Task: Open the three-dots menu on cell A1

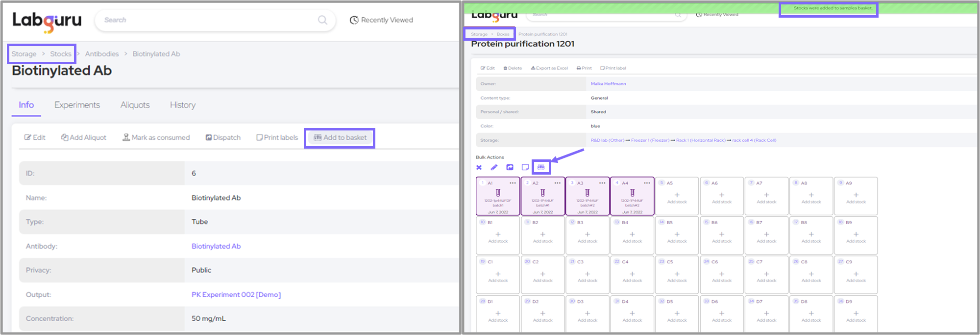Action: coord(513,183)
